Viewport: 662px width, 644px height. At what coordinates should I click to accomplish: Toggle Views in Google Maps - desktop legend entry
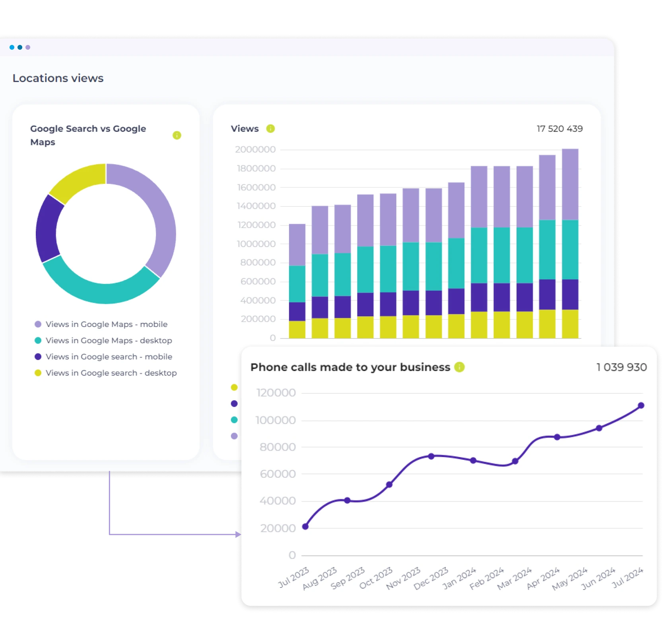[x=103, y=340]
